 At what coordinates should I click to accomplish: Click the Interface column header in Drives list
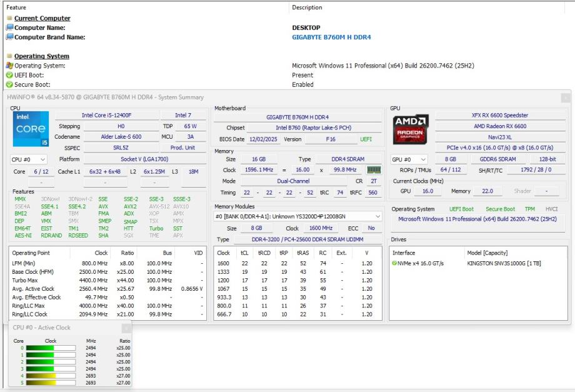(404, 253)
